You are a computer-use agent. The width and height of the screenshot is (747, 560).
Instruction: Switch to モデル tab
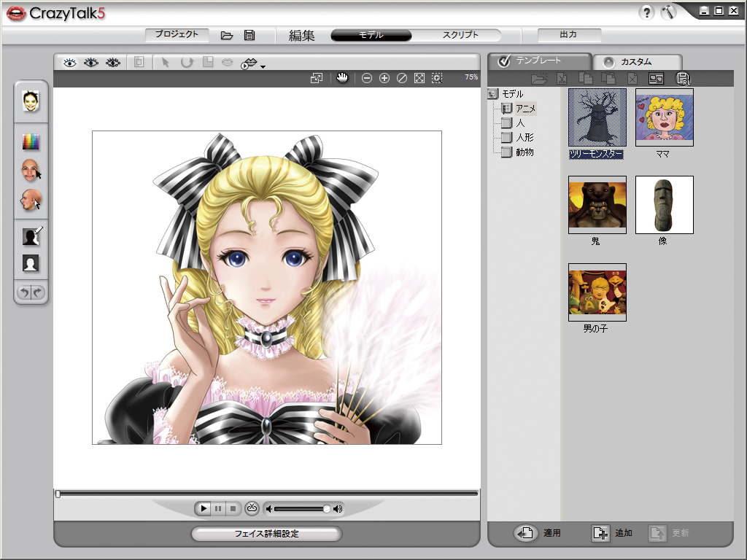click(371, 35)
